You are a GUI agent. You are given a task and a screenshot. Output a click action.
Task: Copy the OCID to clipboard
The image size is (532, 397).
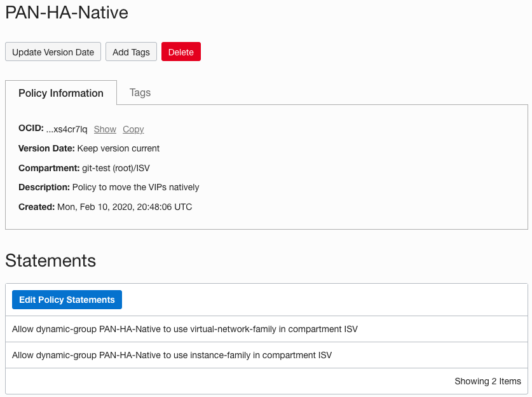point(133,129)
